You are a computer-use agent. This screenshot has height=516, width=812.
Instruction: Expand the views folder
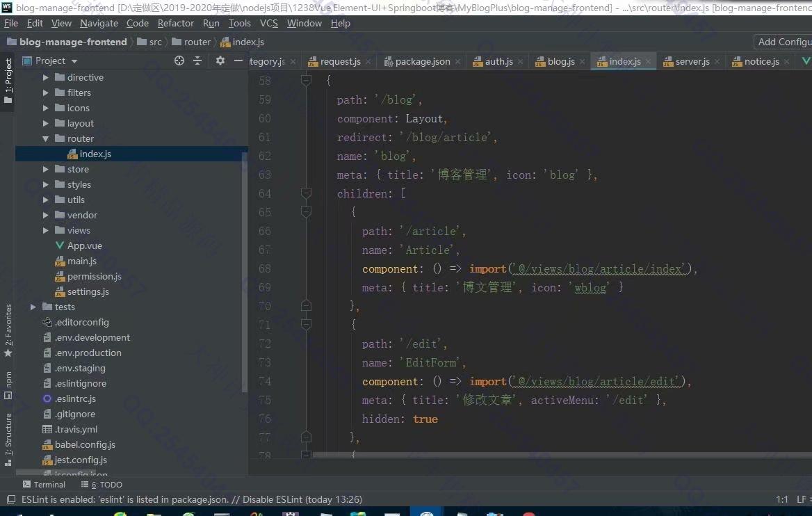click(46, 230)
